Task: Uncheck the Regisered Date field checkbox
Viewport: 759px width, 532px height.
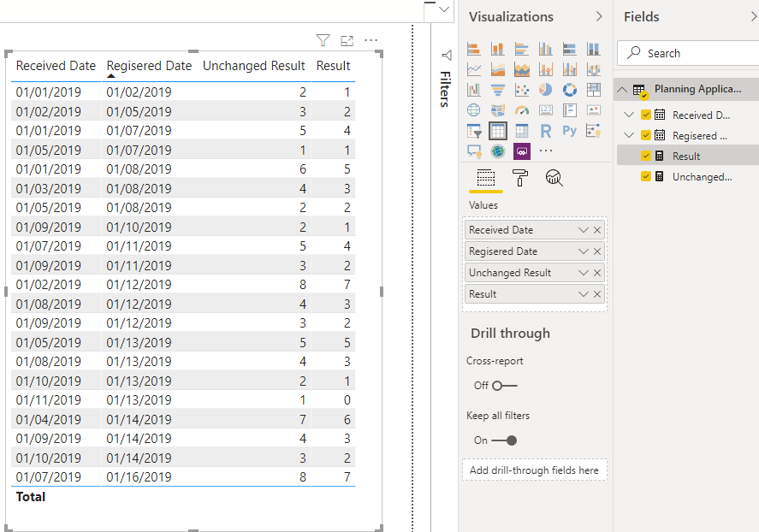Action: click(x=646, y=135)
